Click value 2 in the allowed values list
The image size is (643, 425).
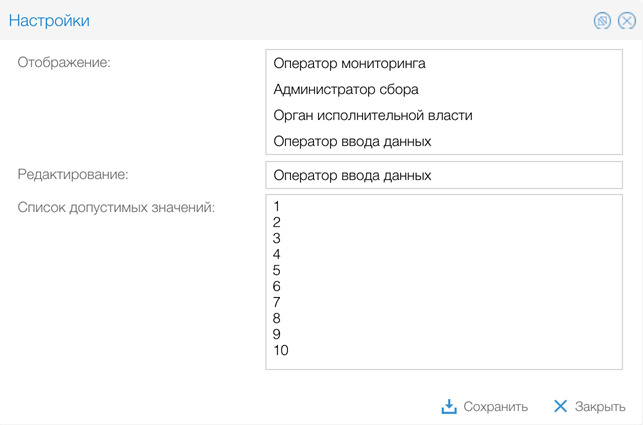277,223
